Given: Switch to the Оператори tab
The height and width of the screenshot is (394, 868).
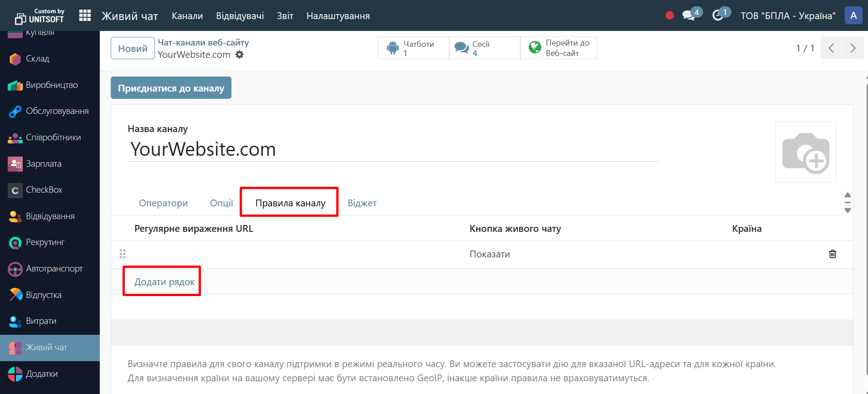Looking at the screenshot, I should tap(163, 203).
